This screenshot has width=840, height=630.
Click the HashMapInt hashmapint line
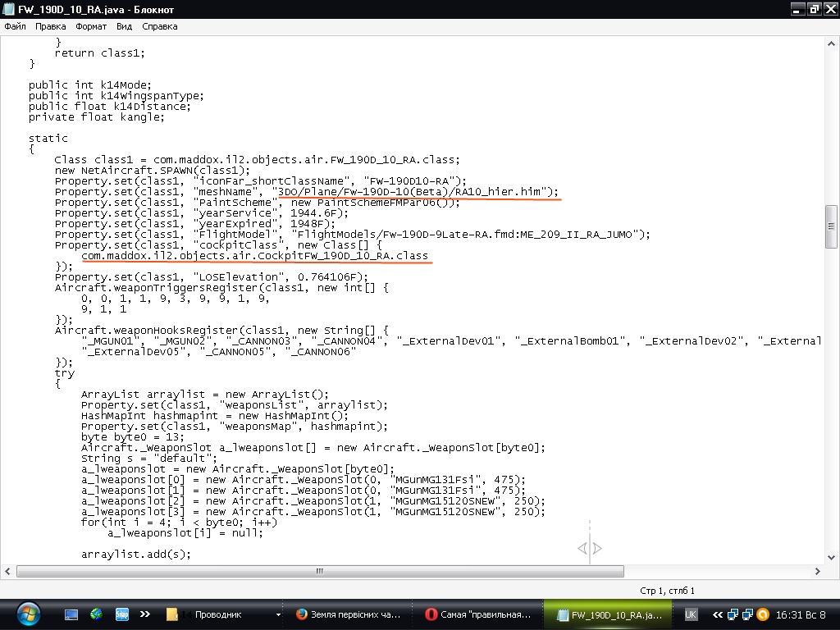[x=215, y=416]
